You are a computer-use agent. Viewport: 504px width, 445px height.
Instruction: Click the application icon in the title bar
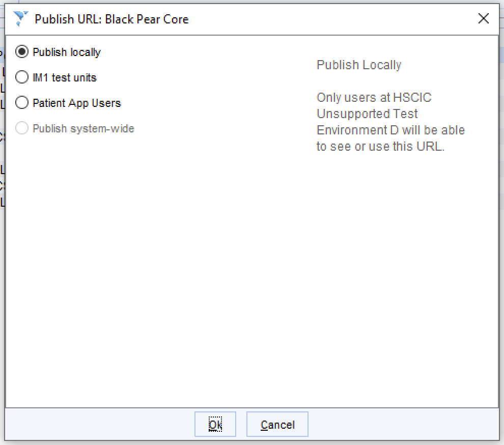pyautogui.click(x=20, y=18)
